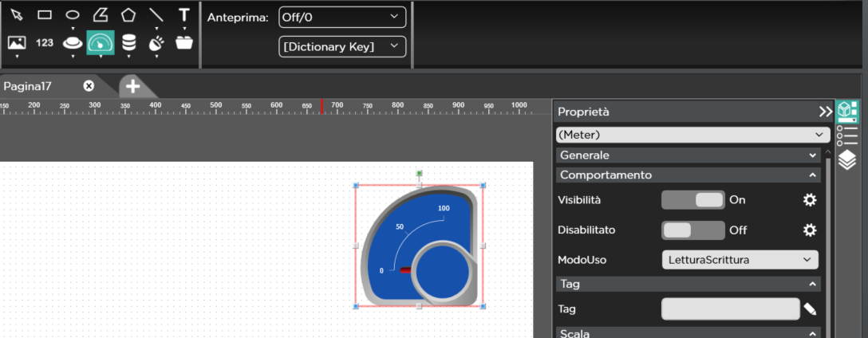Activate the Text tool
Image resolution: width=868 pixels, height=338 pixels.
click(x=184, y=14)
